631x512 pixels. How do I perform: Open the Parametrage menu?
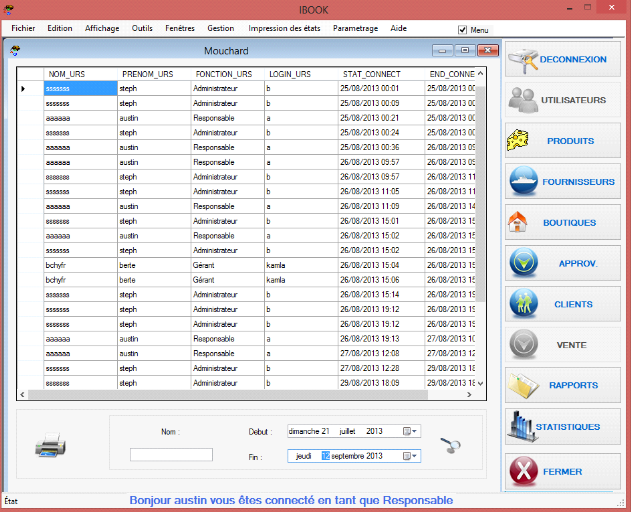coord(355,29)
